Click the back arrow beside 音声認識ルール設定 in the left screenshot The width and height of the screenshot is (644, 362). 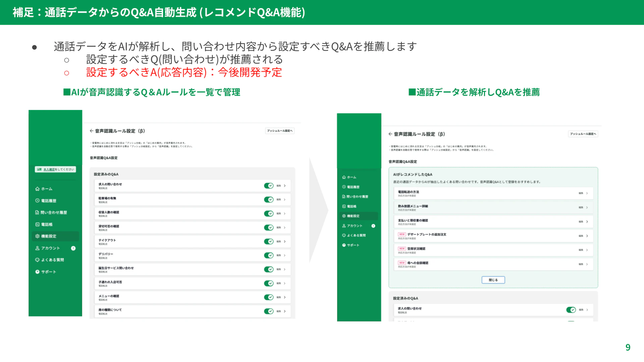coord(92,131)
